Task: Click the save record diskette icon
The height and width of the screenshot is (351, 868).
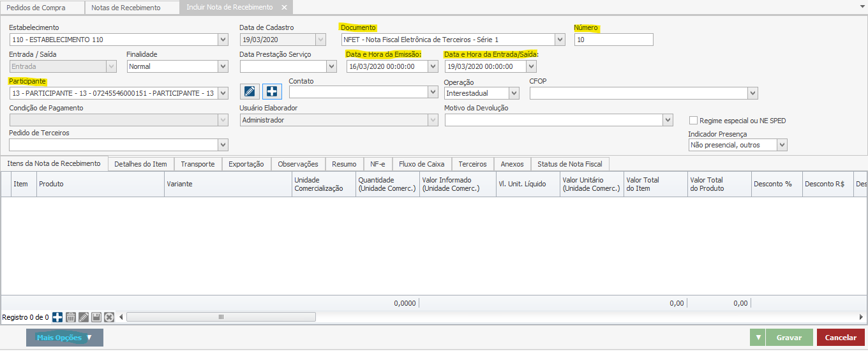Action: pos(96,317)
